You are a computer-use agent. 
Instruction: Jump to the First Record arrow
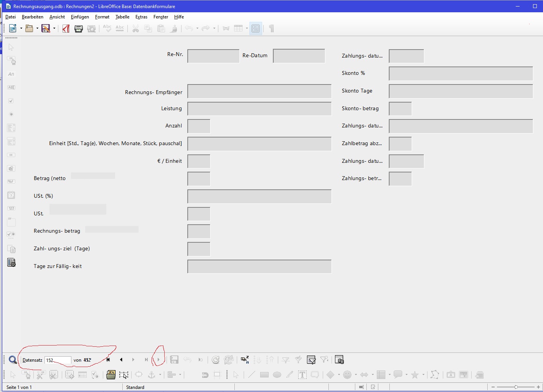tap(108, 360)
